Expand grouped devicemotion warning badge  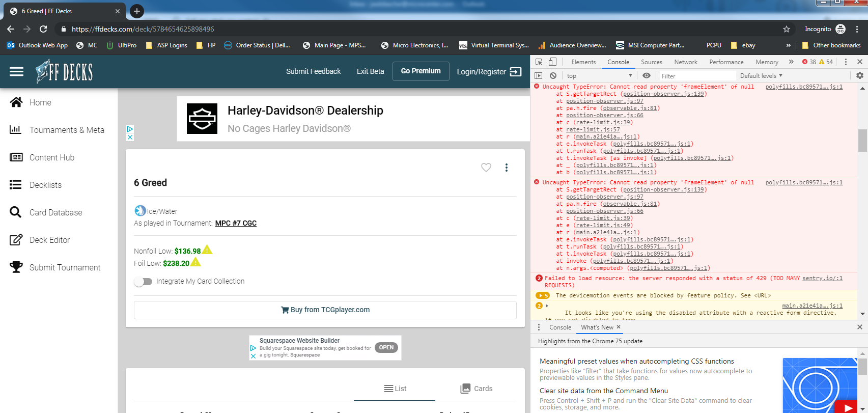(543, 295)
